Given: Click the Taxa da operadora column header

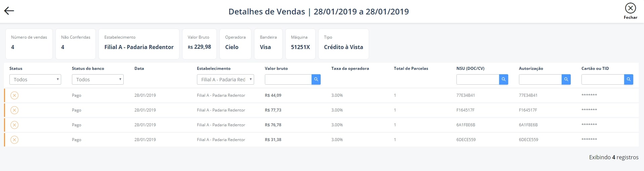Looking at the screenshot, I should point(350,69).
